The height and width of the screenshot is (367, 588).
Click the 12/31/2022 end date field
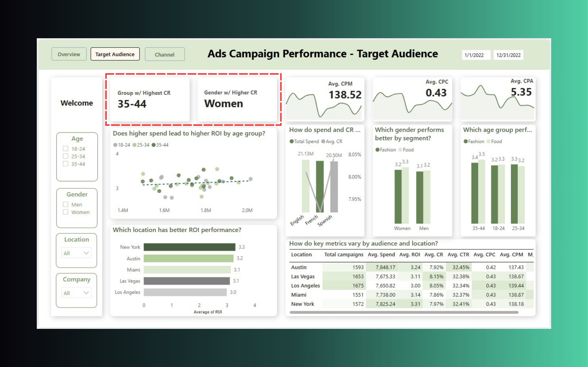click(x=508, y=55)
